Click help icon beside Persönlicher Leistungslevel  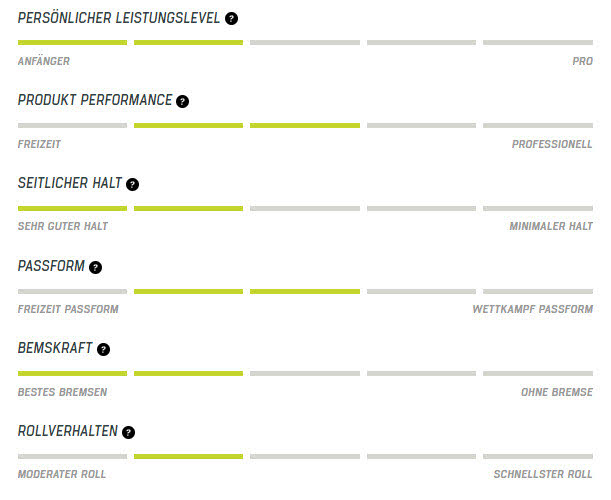232,18
